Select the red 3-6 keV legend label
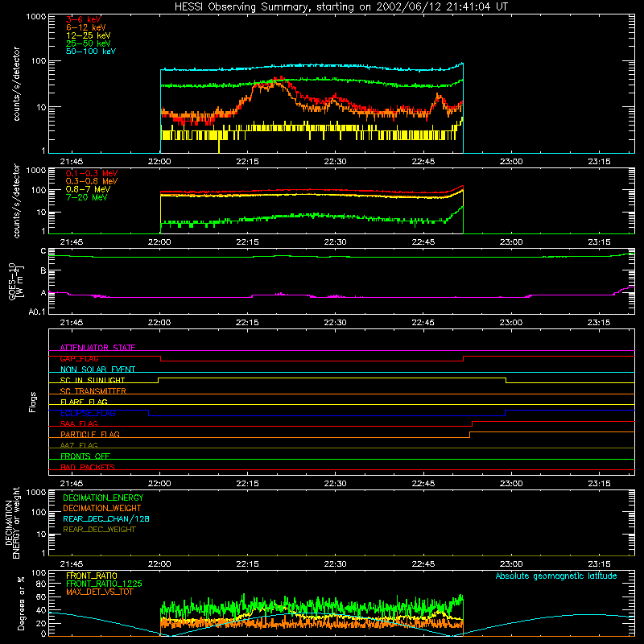 tap(84, 19)
